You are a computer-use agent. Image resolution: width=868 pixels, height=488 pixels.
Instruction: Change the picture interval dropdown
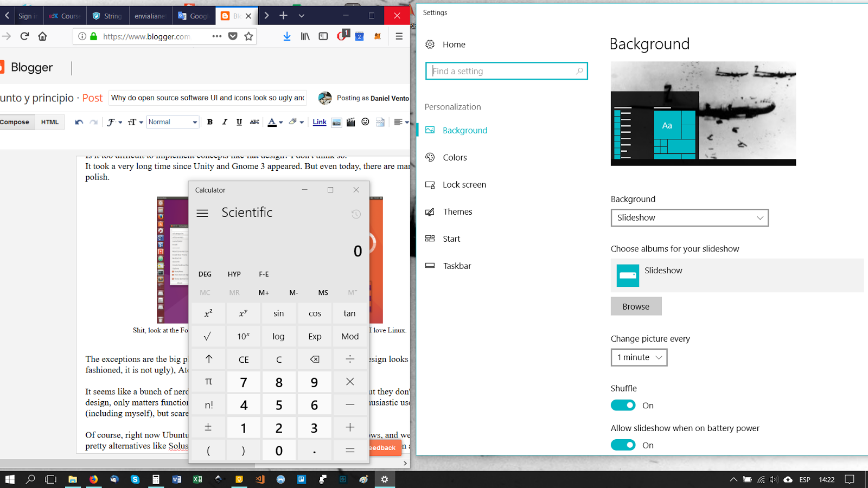tap(639, 357)
